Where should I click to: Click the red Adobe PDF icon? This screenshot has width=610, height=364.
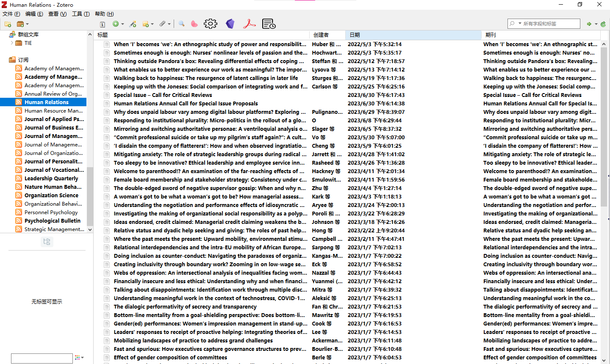(249, 24)
